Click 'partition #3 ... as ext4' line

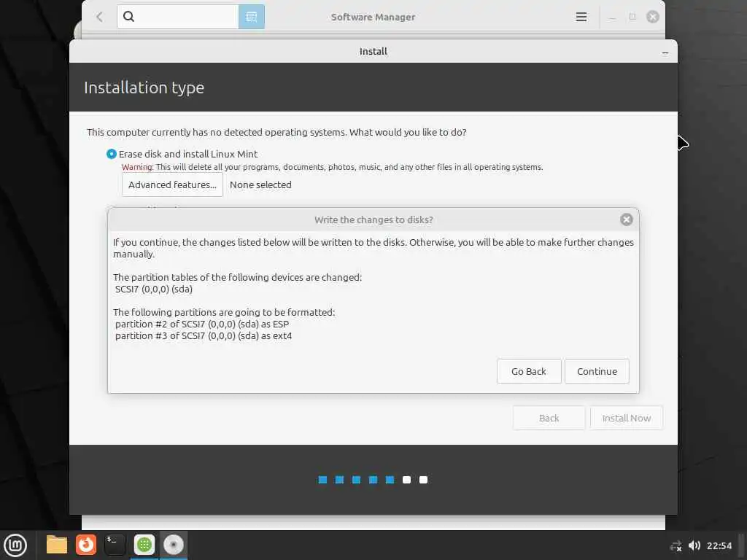(x=204, y=335)
